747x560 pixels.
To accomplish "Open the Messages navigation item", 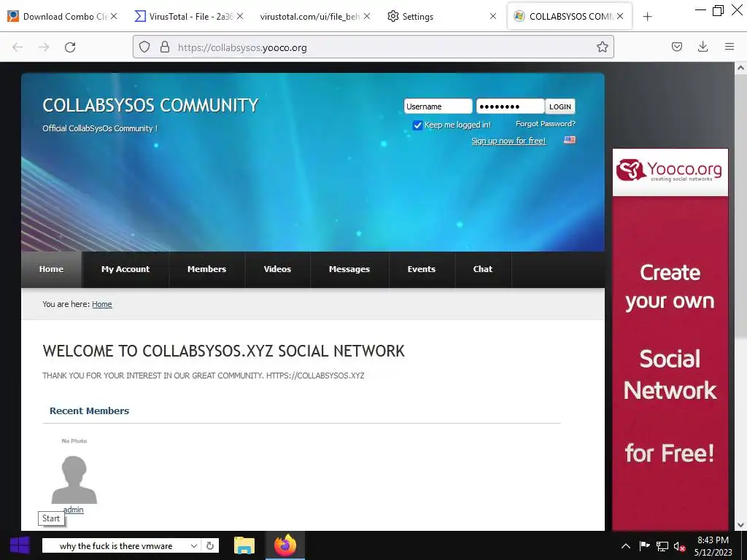I will tap(349, 269).
